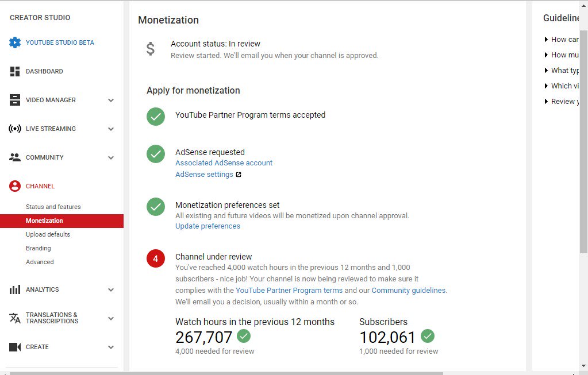The width and height of the screenshot is (588, 375).
Task: Click the dollar sign account status icon
Action: (151, 49)
